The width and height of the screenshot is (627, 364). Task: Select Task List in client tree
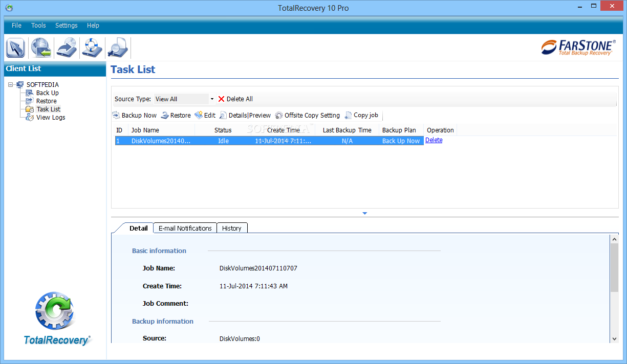coord(49,109)
